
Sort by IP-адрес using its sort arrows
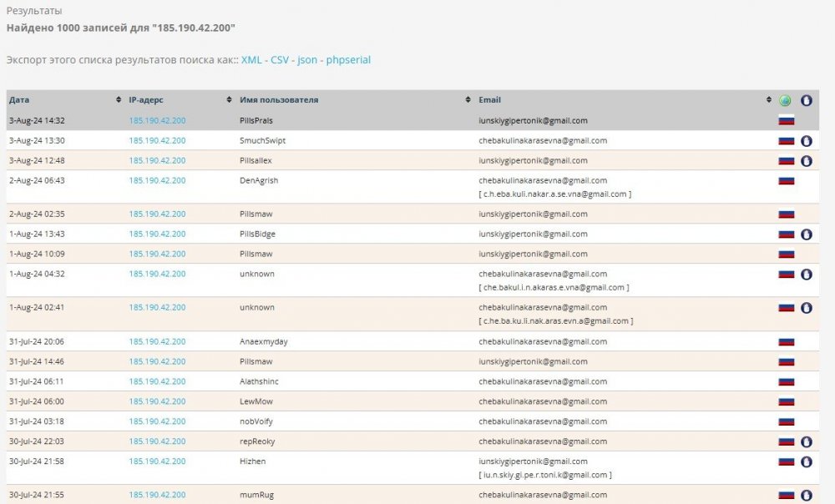(230, 100)
